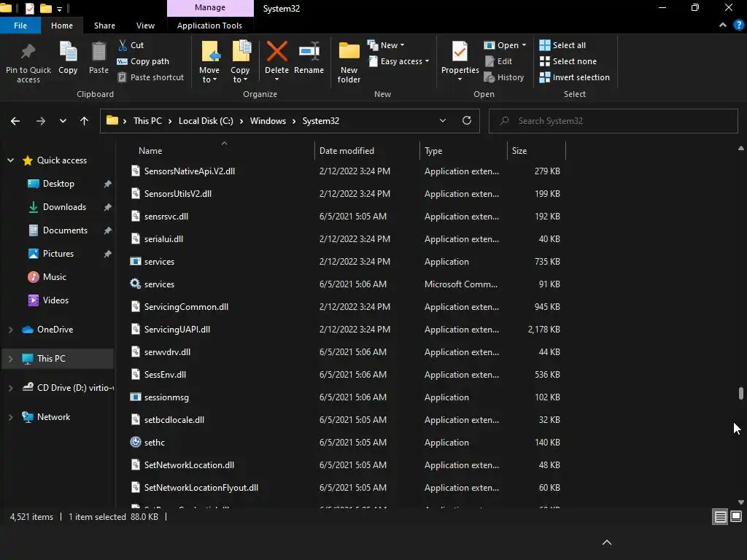The image size is (747, 560).
Task: Click Windows in the address breadcrumb
Action: 268,121
